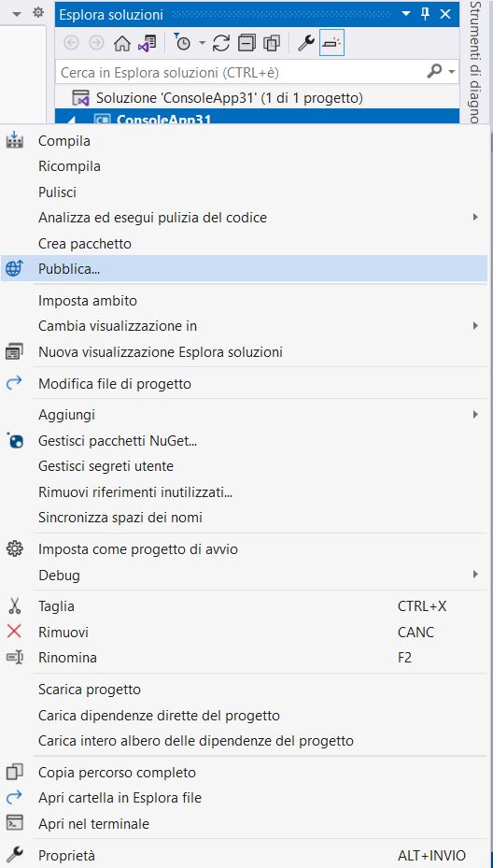Screen dimensions: 493x868
Task: Select Pubblica... from the context menu
Action: pos(245,268)
